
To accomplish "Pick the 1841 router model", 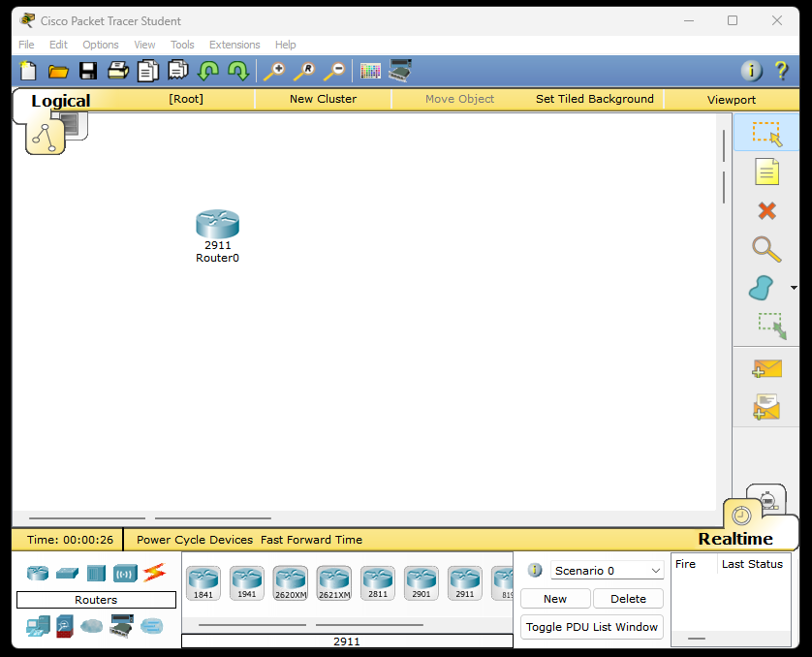I will [x=203, y=583].
